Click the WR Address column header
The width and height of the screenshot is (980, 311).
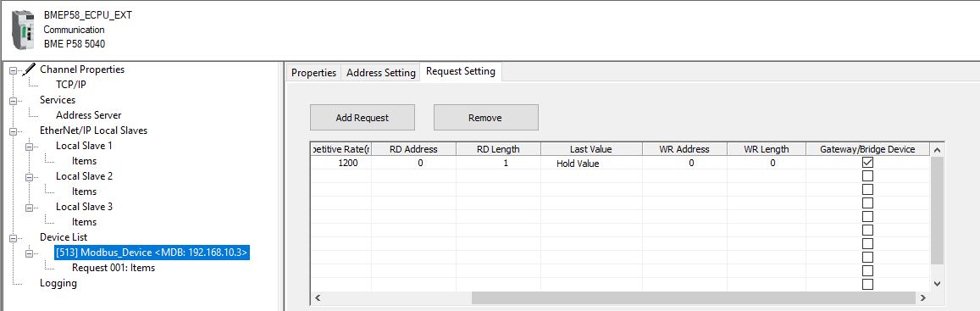tap(684, 149)
